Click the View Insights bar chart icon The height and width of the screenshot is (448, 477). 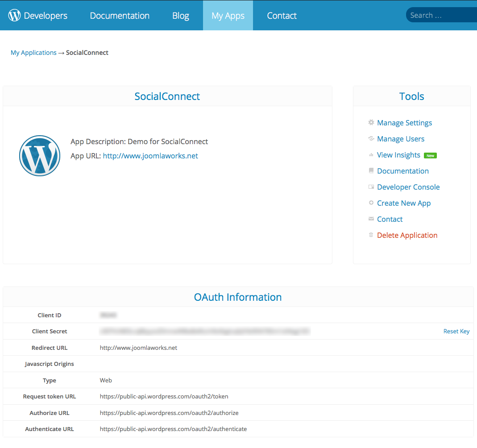(371, 155)
